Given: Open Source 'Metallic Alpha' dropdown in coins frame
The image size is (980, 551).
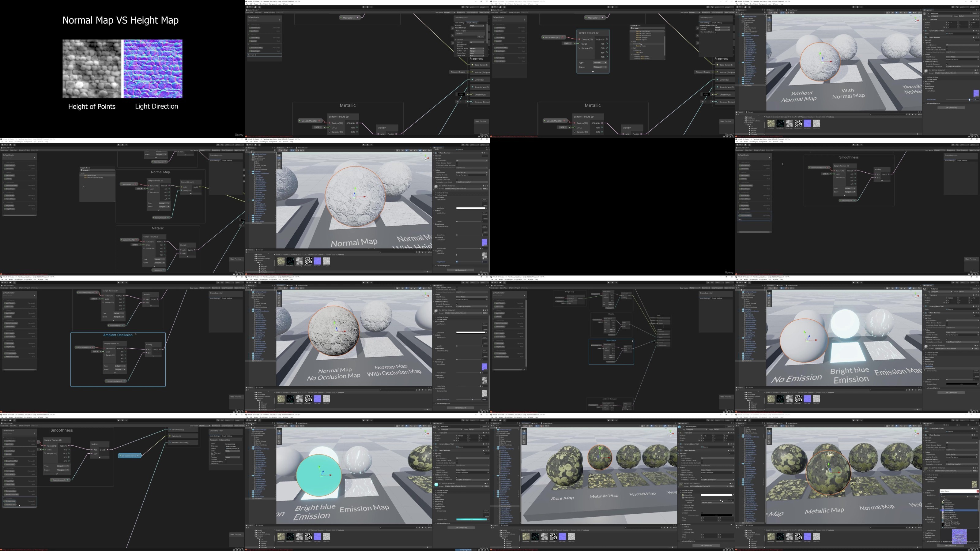Looking at the screenshot, I should click(x=718, y=503).
